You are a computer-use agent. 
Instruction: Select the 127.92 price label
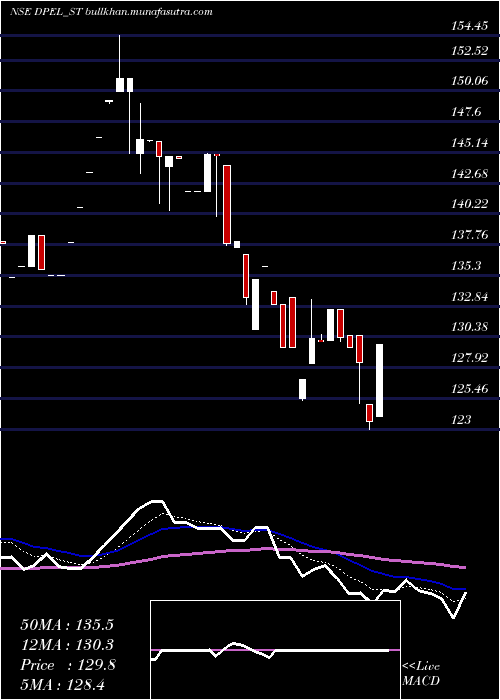469,358
